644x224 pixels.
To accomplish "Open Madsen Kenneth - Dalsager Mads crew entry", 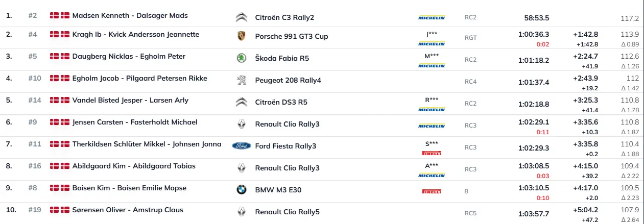I will pos(130,15).
